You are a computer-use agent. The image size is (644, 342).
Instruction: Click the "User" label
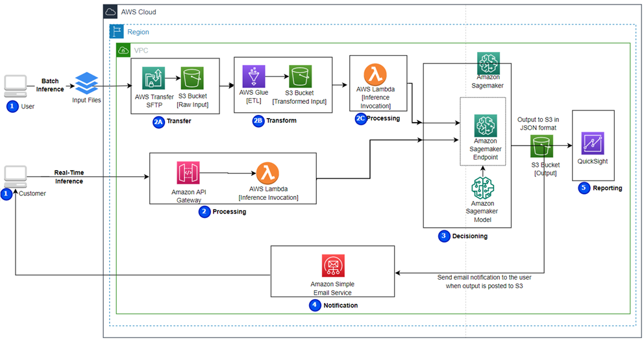[x=27, y=106]
